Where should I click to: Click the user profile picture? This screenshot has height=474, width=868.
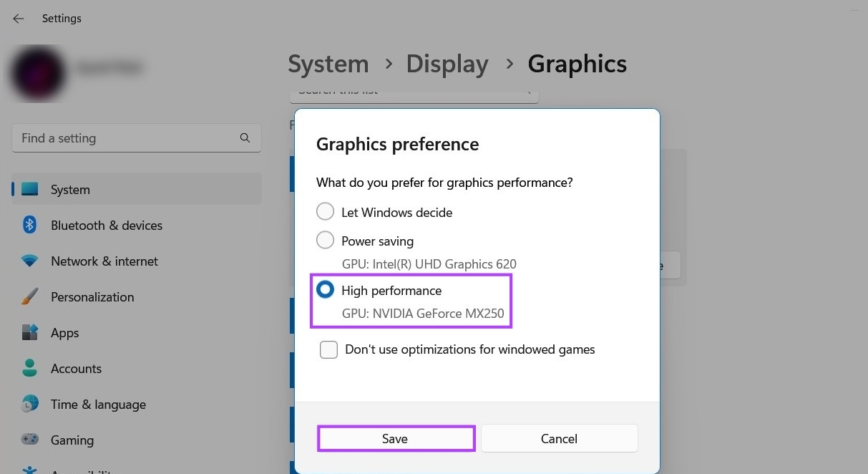coord(37,73)
